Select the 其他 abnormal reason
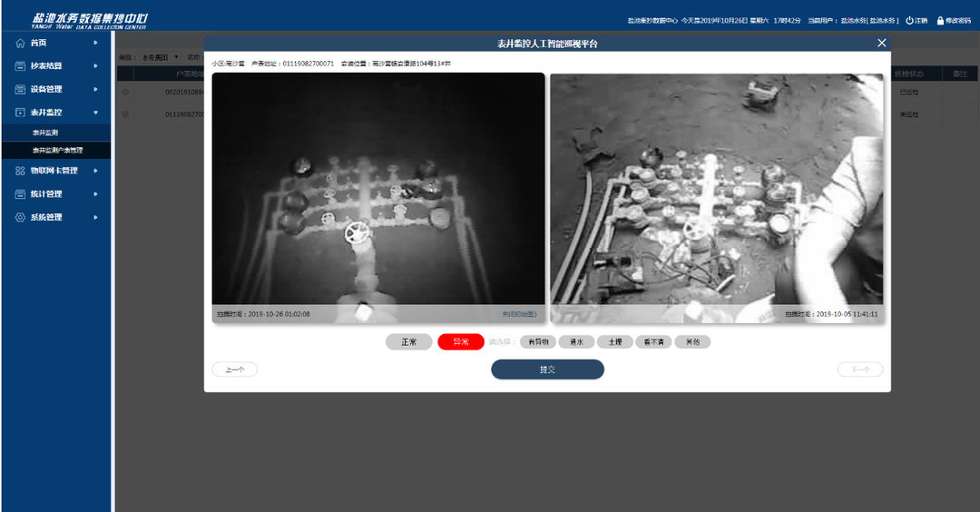980x512 pixels. 692,342
